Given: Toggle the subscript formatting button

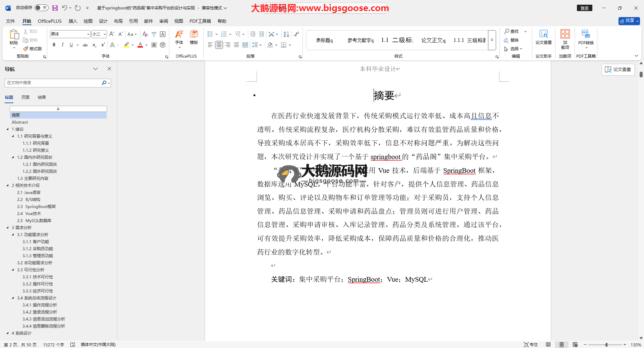Looking at the screenshot, I should point(94,45).
